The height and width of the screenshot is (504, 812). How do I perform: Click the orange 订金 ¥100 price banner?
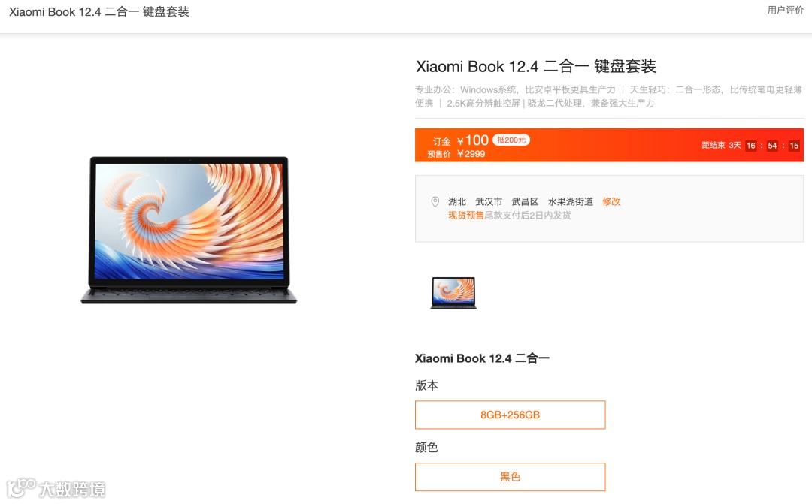[609, 146]
